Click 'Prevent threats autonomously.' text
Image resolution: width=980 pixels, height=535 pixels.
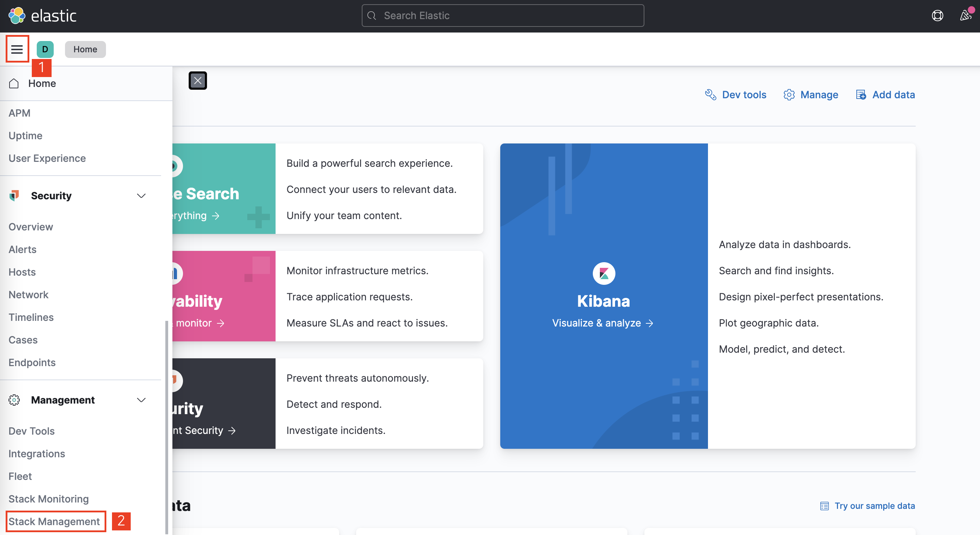click(x=357, y=377)
